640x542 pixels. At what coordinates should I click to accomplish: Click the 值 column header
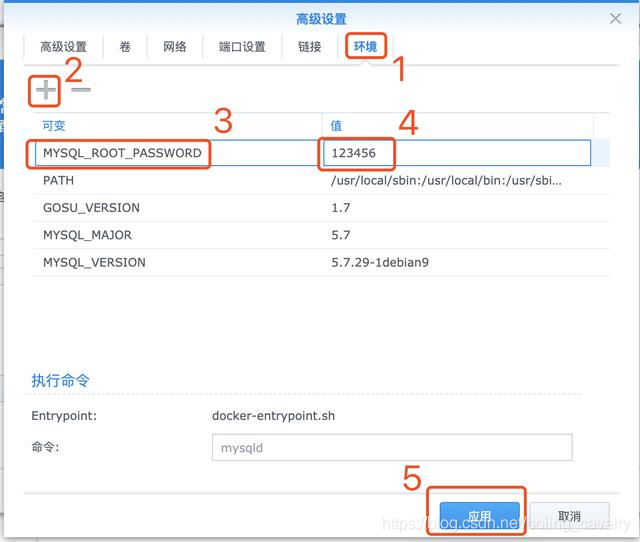click(x=336, y=126)
